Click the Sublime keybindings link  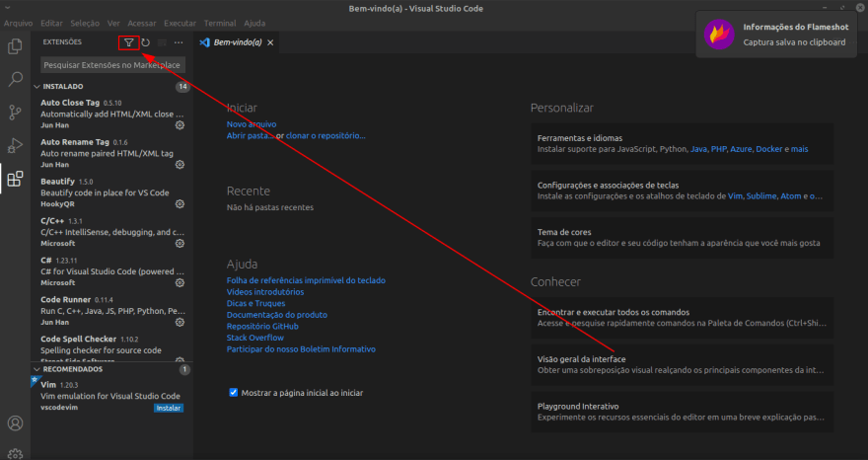tap(761, 196)
